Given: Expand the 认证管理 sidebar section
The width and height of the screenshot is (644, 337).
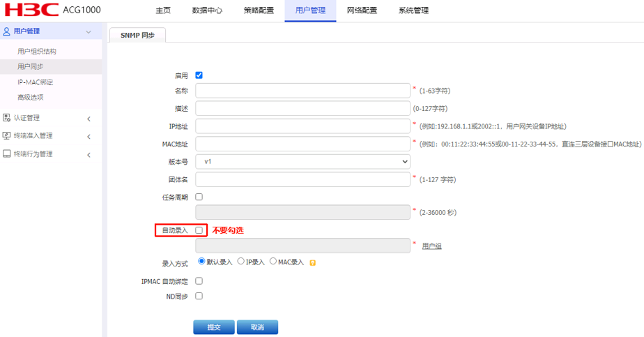Looking at the screenshot, I should [89, 119].
